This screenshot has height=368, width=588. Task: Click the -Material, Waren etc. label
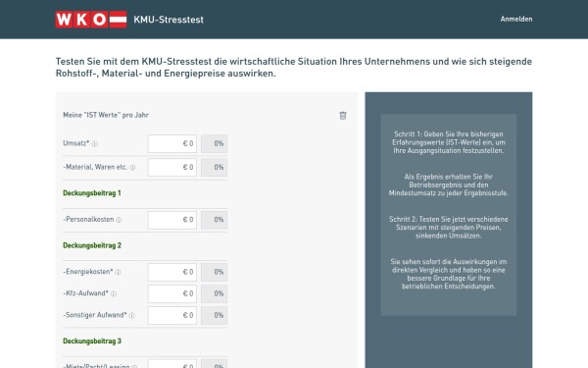[95, 167]
